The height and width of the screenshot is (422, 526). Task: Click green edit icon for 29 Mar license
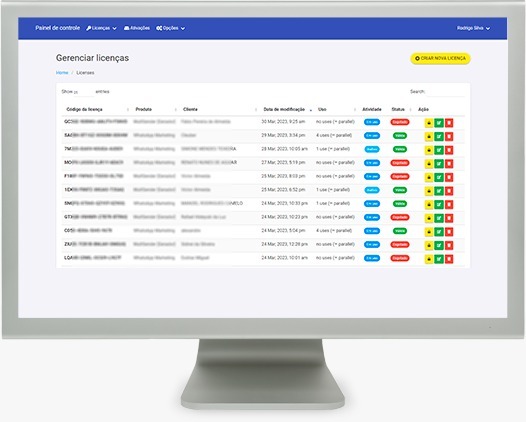pyautogui.click(x=439, y=137)
